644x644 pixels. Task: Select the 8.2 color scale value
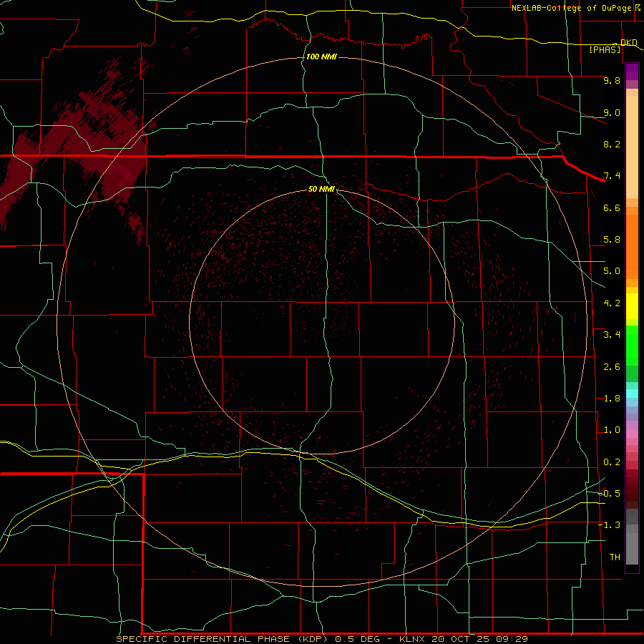[612, 144]
